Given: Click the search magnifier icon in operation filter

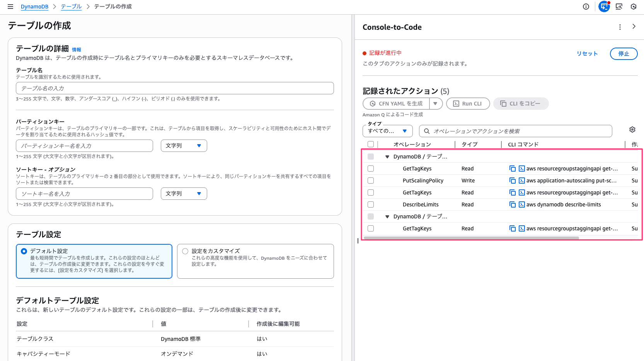Looking at the screenshot, I should tap(427, 131).
